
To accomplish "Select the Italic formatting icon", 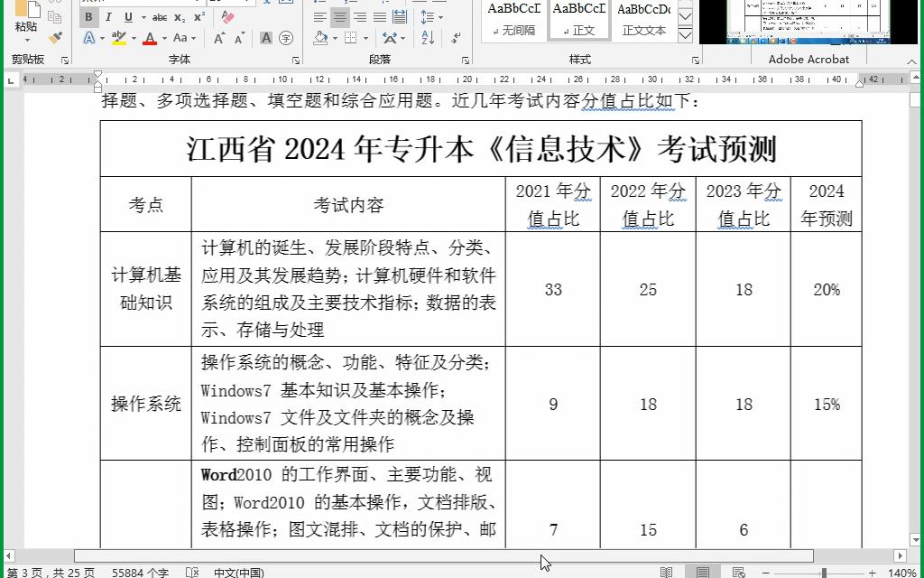I will (x=109, y=16).
